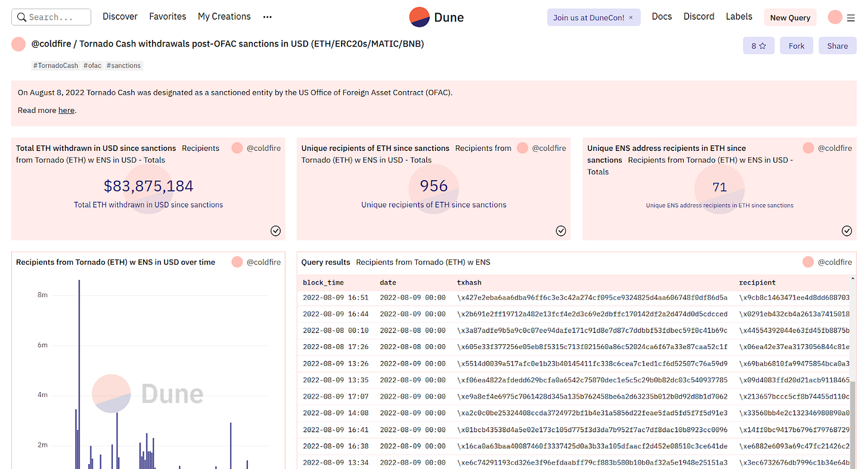Click @coldfire avatar on over time chart card
The width and height of the screenshot is (868, 469).
(237, 262)
